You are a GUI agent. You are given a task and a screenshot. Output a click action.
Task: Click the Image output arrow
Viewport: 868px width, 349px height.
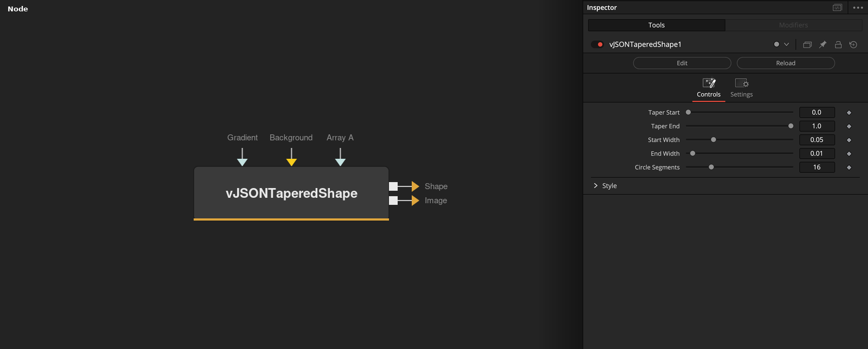[x=415, y=201]
